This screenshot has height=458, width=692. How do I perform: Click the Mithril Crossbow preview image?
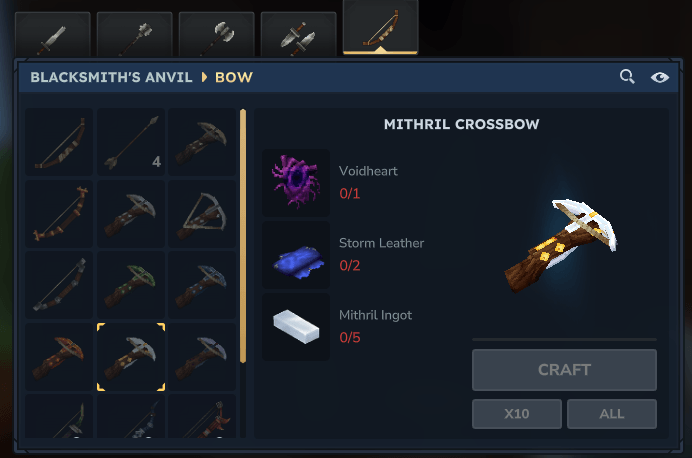560,245
